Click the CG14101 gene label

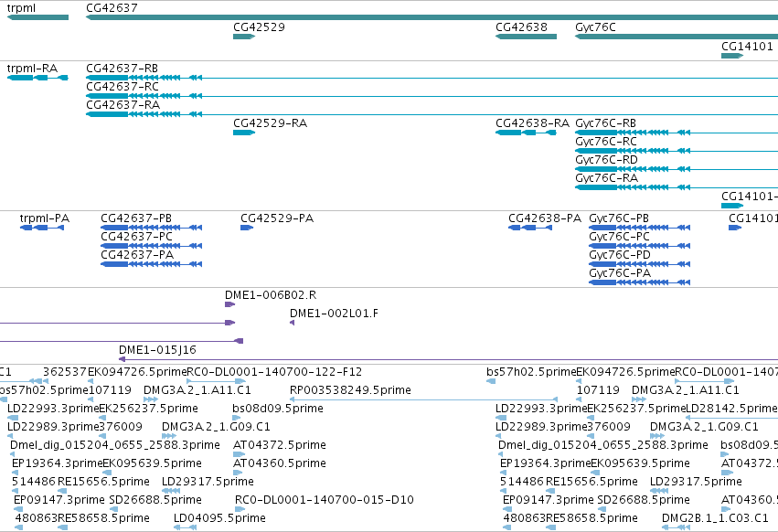pos(747,46)
